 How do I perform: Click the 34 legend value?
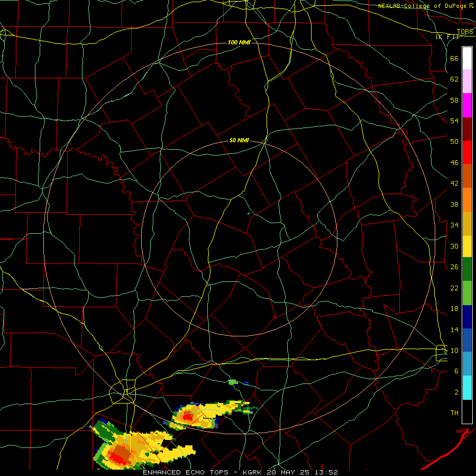point(454,225)
